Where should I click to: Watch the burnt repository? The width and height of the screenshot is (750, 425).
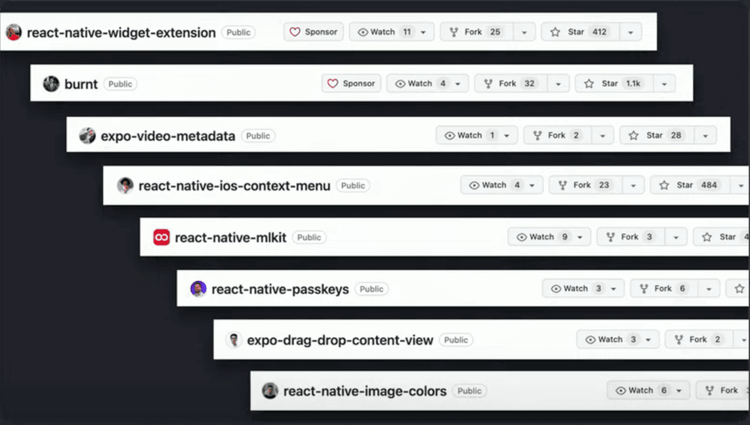point(428,84)
